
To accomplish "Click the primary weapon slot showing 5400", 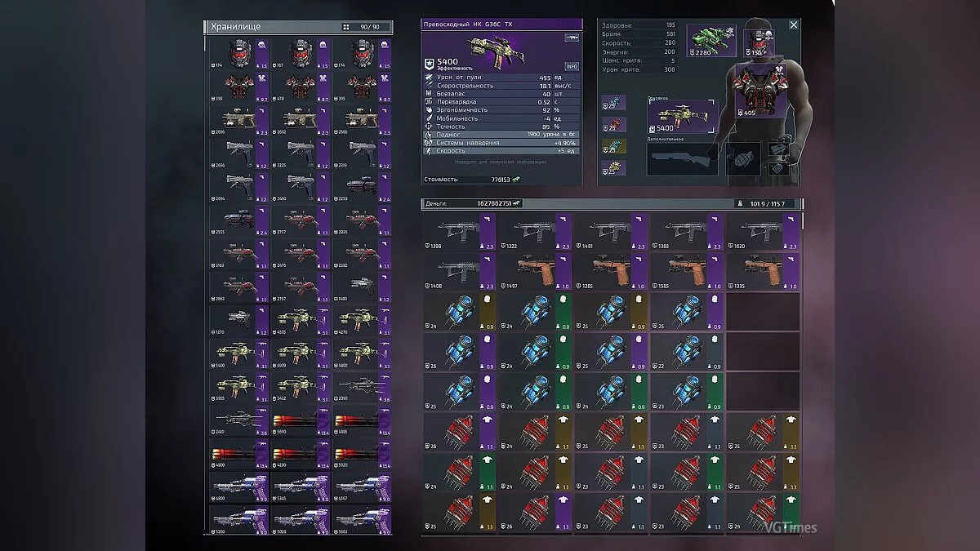I will point(681,118).
